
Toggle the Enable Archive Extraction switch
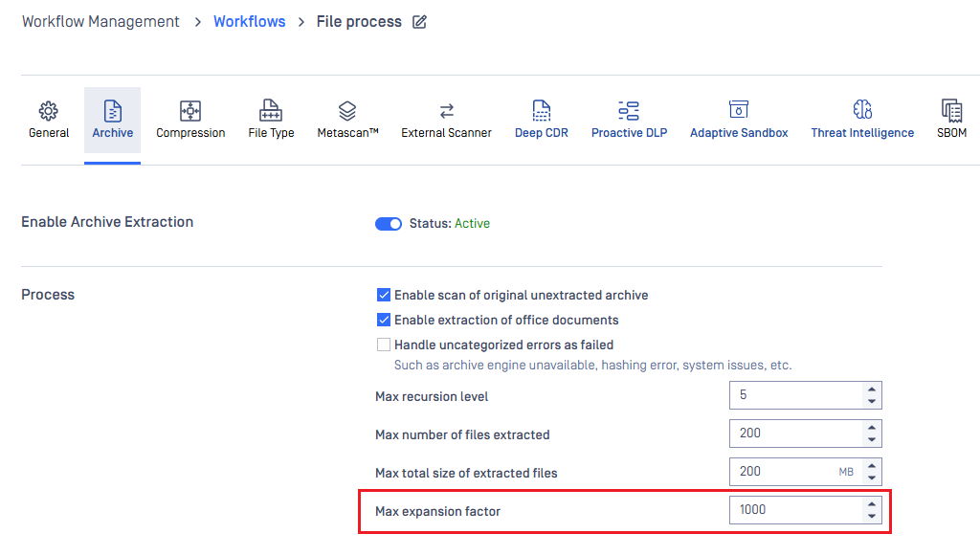click(389, 224)
